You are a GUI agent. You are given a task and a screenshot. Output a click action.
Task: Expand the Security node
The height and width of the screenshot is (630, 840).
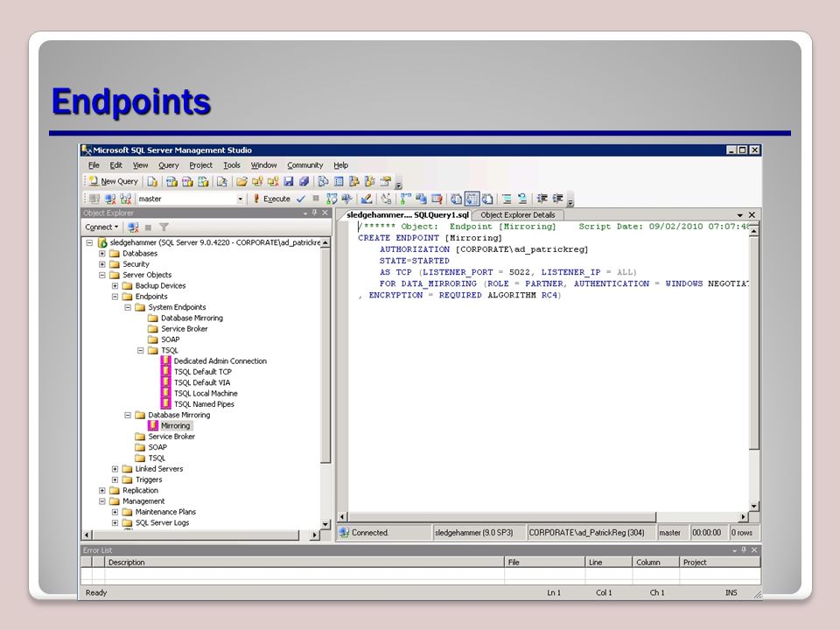101,264
